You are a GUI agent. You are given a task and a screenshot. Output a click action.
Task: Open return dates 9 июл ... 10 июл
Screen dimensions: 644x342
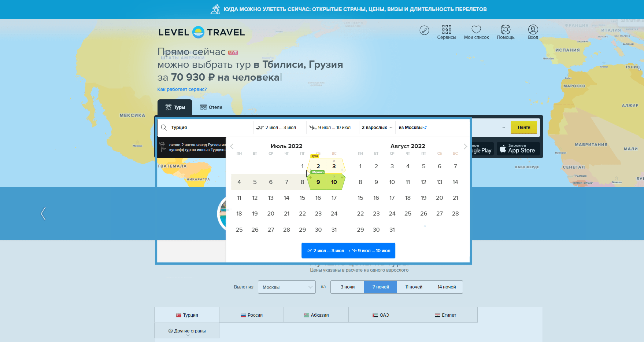coord(333,128)
